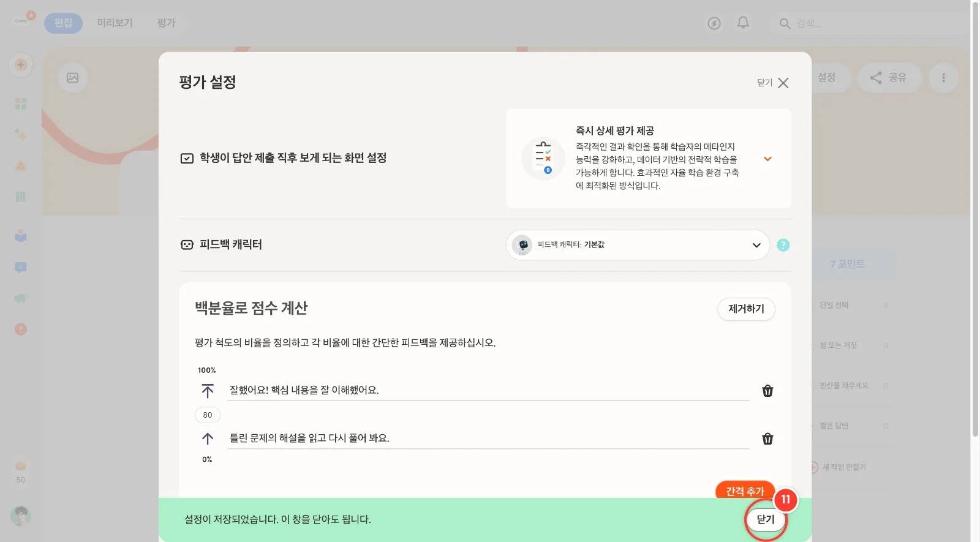
Task: Click the up-to-top arrow icon beside 100%
Action: tap(208, 391)
